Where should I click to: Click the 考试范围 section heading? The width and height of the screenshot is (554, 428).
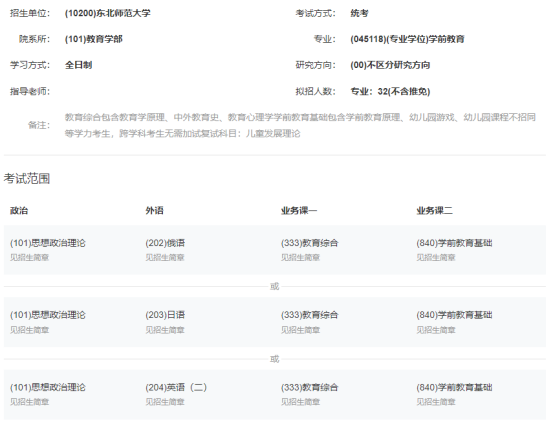coord(27,178)
